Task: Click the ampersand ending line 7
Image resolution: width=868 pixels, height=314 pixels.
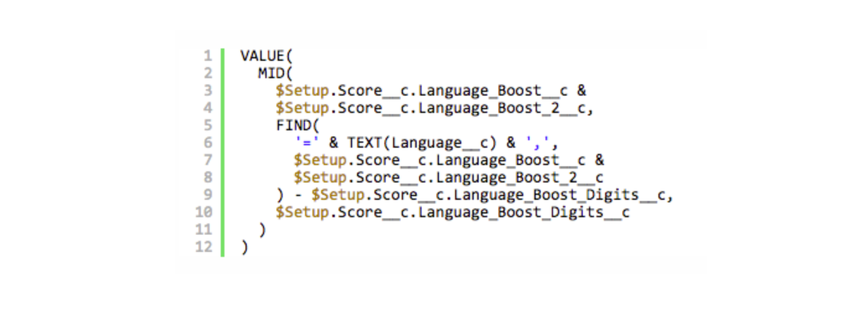Action: coord(600,160)
